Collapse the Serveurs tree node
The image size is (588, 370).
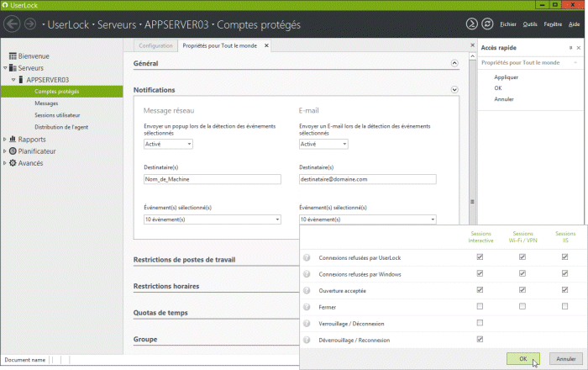pos(5,68)
